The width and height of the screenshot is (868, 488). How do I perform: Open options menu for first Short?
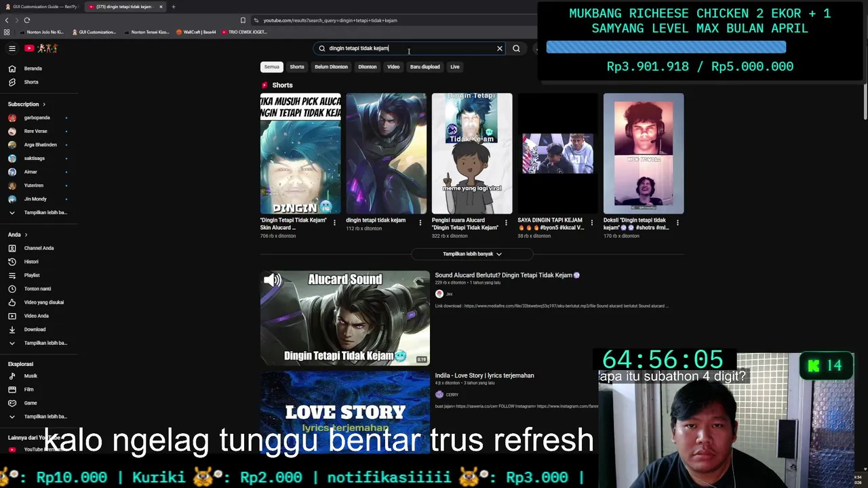334,223
